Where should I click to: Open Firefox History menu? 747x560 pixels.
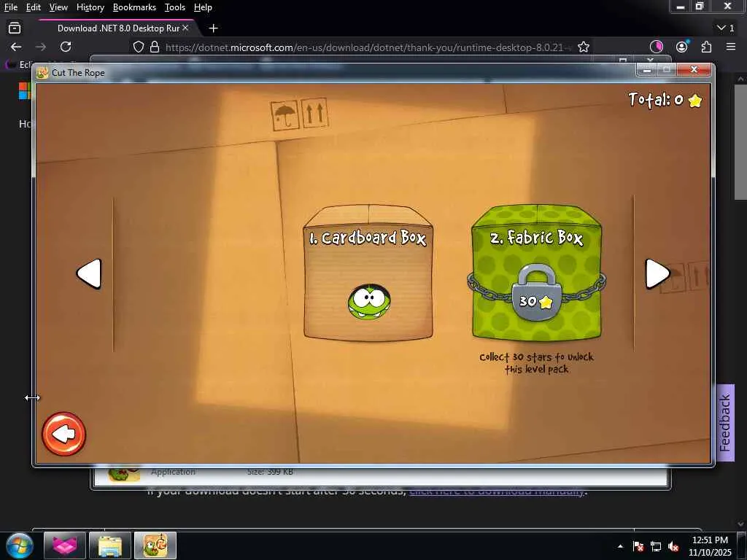click(90, 7)
